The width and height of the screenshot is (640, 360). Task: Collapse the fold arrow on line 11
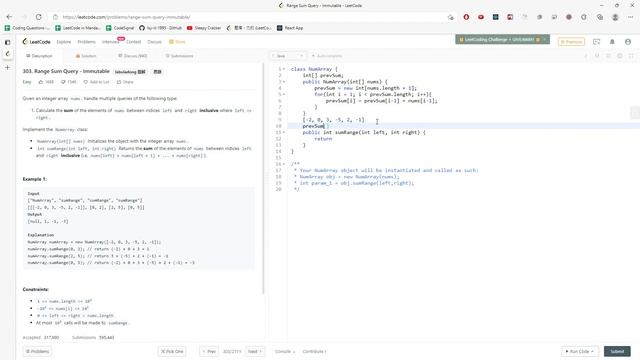[x=284, y=132]
